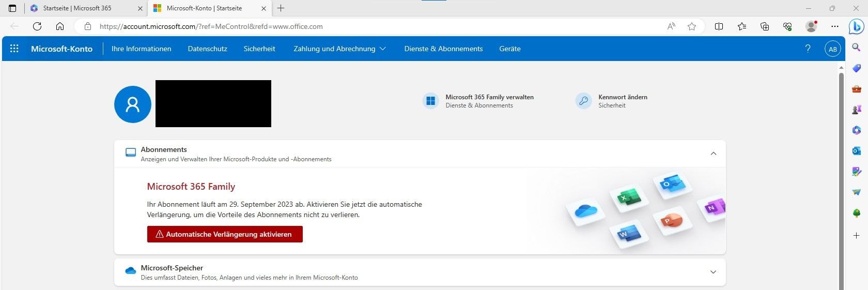Image resolution: width=868 pixels, height=290 pixels.
Task: Click the browser refresh button
Action: [37, 26]
